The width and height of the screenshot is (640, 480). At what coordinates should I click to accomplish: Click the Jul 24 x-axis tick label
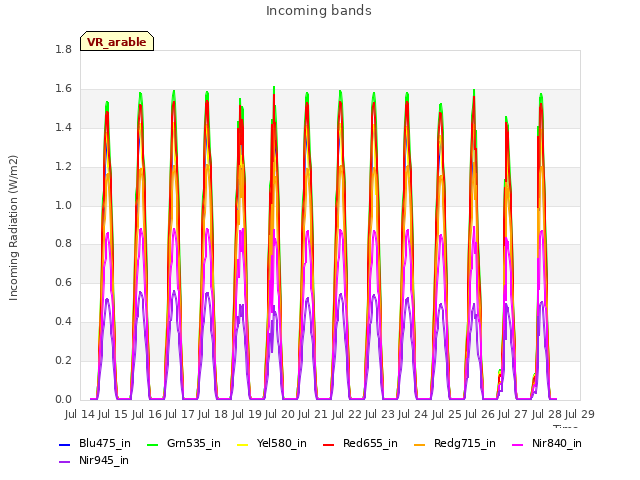coord(413,414)
